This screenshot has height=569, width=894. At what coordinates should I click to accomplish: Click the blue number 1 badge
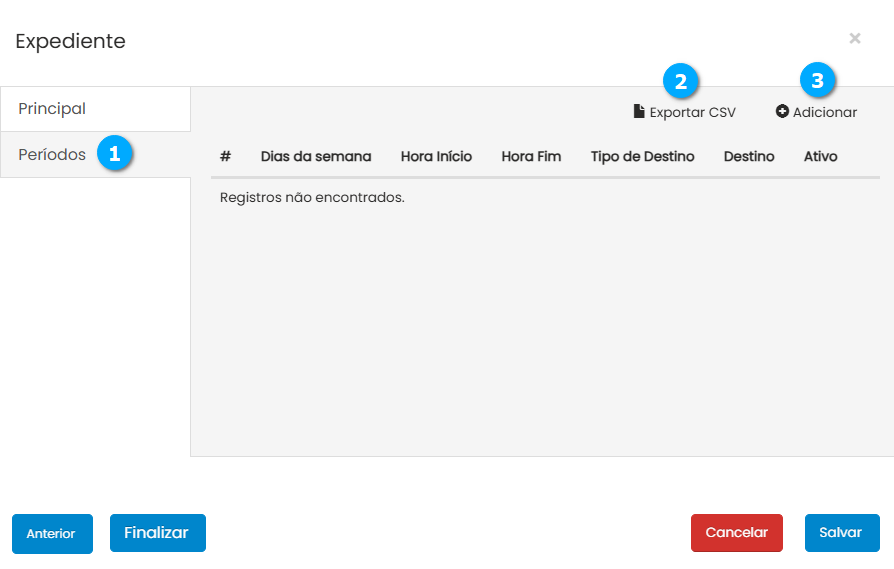(115, 154)
